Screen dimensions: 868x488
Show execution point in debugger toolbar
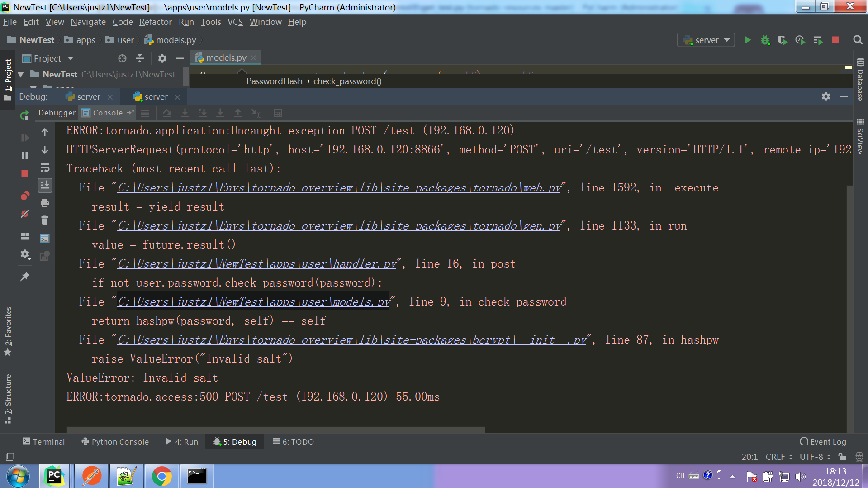(145, 113)
